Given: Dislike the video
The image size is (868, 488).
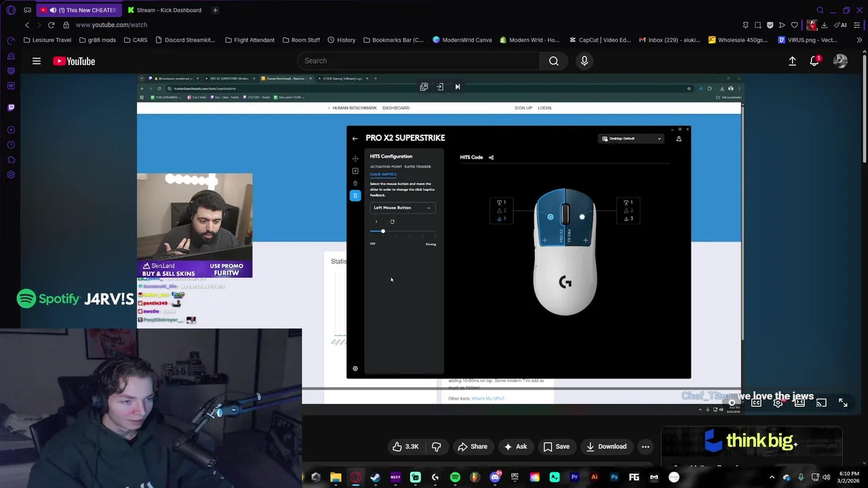Looking at the screenshot, I should 437,447.
